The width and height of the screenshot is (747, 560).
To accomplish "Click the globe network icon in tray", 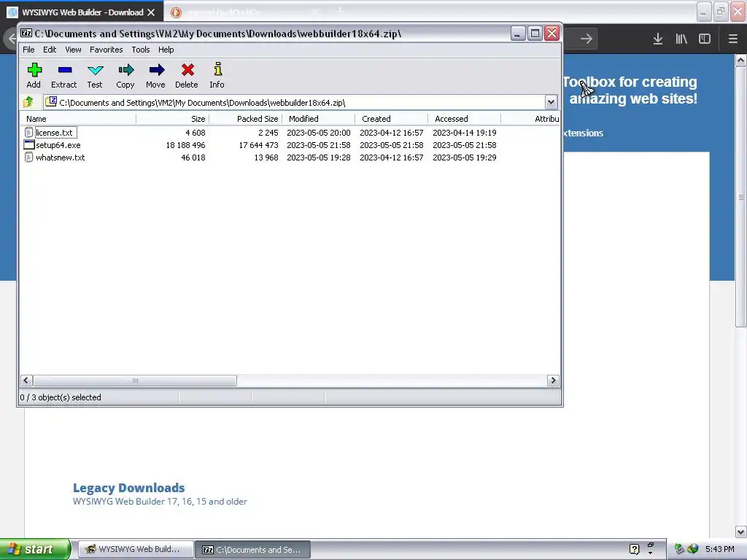I will tap(693, 549).
